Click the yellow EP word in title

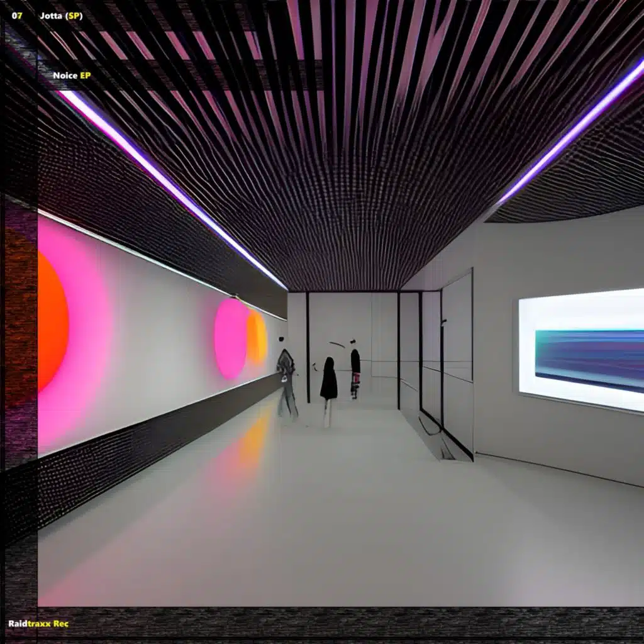(x=86, y=75)
